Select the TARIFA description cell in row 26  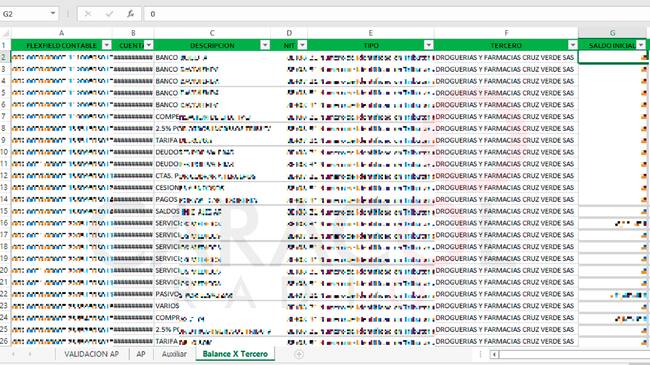pyautogui.click(x=212, y=341)
